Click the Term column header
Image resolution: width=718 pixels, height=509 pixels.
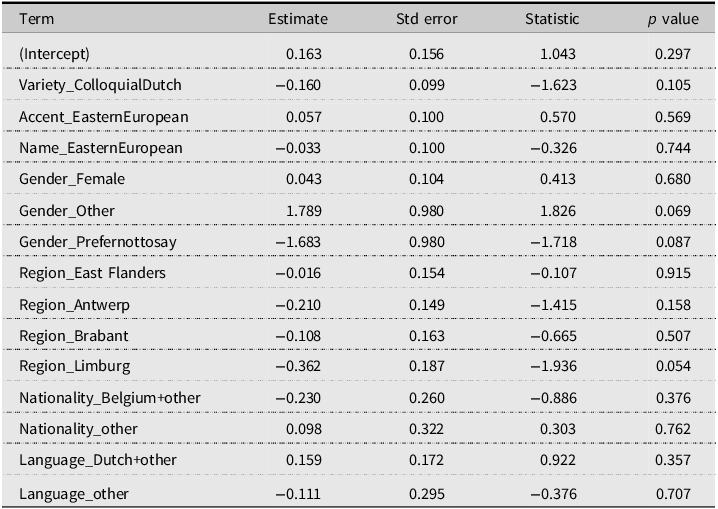34,19
